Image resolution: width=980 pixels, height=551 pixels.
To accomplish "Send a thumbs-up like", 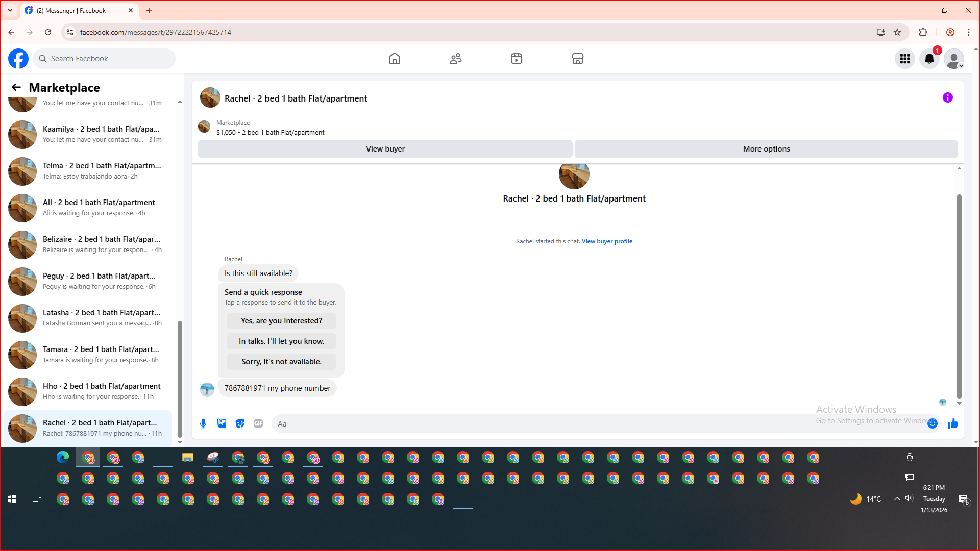I will pos(952,423).
